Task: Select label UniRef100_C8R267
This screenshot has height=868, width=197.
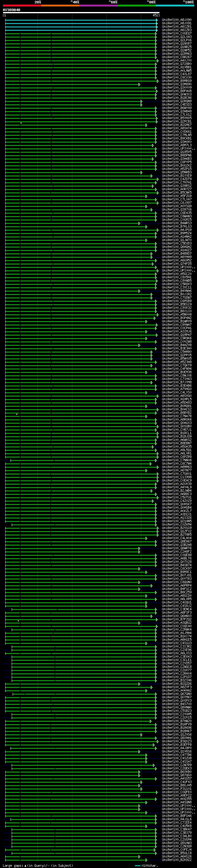Action: [x=177, y=57]
